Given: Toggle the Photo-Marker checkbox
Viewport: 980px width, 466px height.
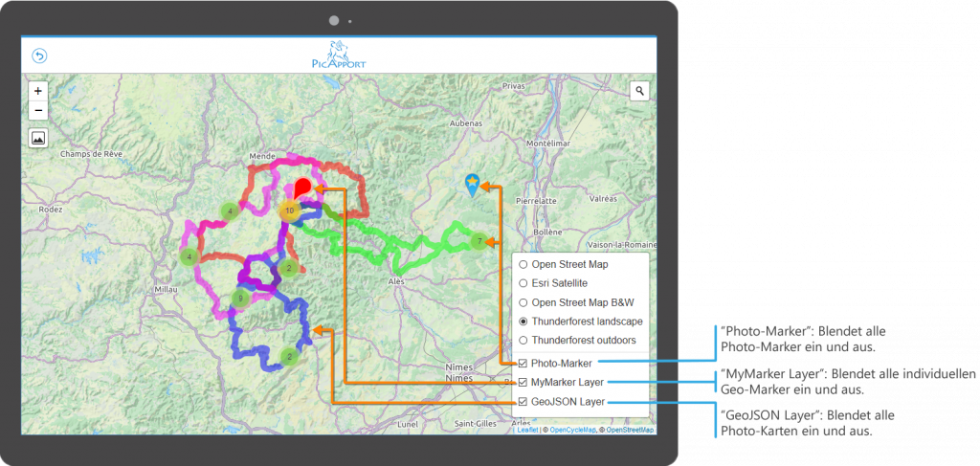Looking at the screenshot, I should [x=523, y=364].
